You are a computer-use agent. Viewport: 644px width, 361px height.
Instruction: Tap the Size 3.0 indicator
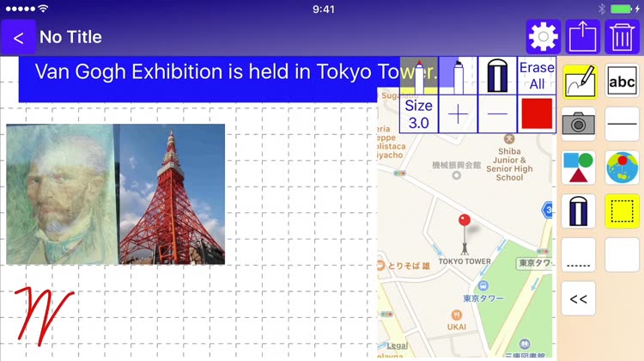click(x=419, y=114)
